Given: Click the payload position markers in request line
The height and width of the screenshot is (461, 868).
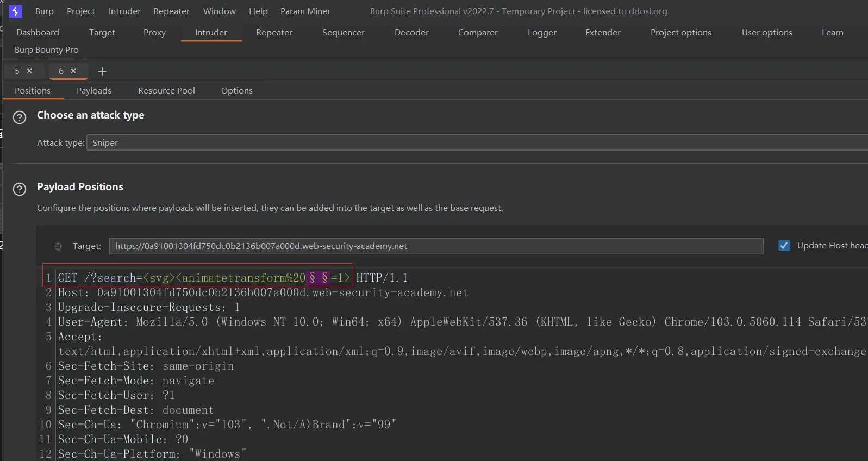Looking at the screenshot, I should pos(319,278).
